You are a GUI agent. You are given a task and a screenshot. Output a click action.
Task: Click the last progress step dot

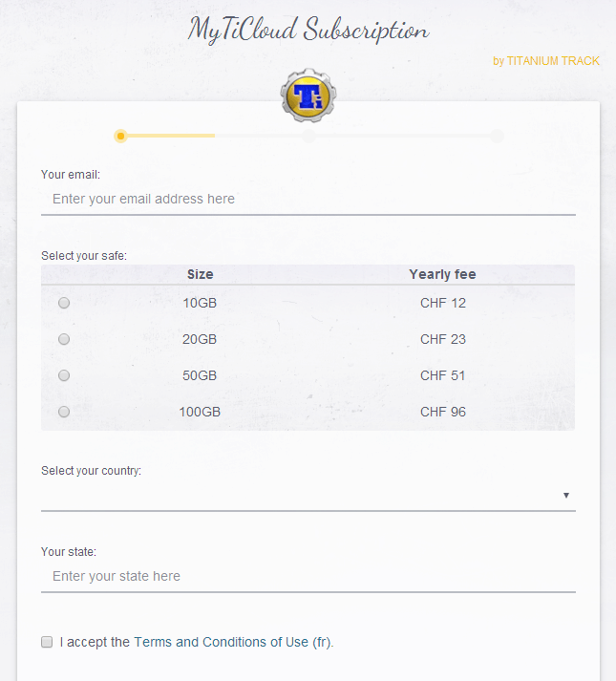(x=497, y=136)
